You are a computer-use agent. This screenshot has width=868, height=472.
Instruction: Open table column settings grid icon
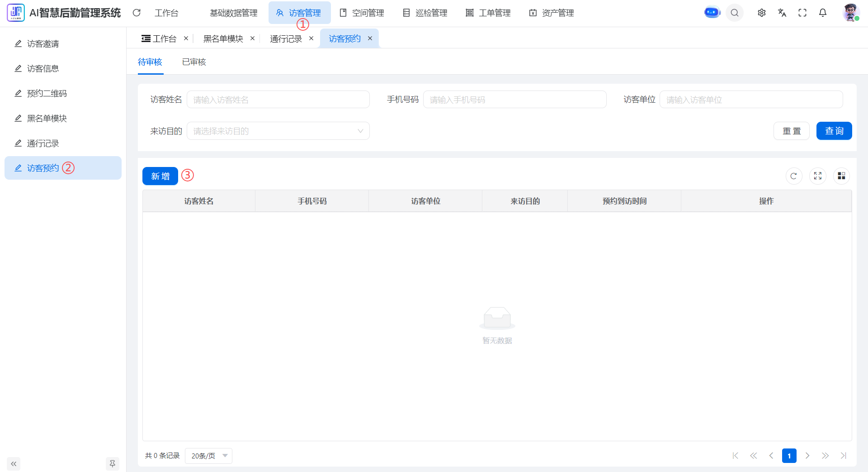pyautogui.click(x=841, y=176)
